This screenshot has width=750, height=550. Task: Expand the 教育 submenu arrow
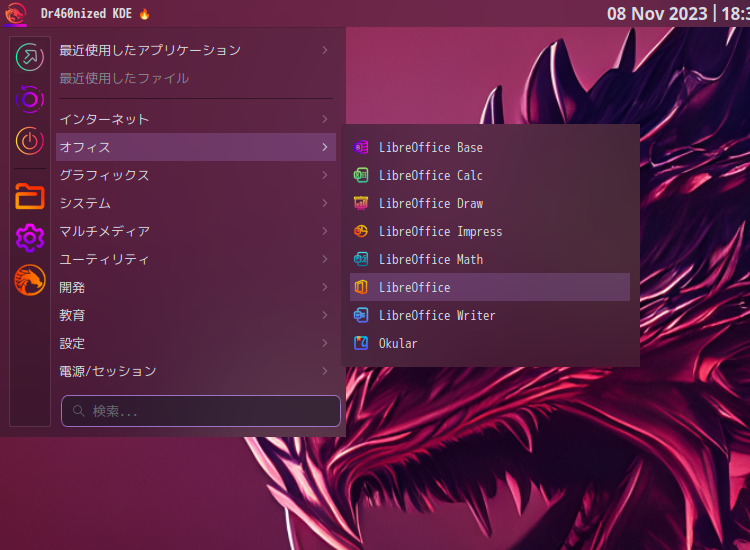pyautogui.click(x=325, y=315)
